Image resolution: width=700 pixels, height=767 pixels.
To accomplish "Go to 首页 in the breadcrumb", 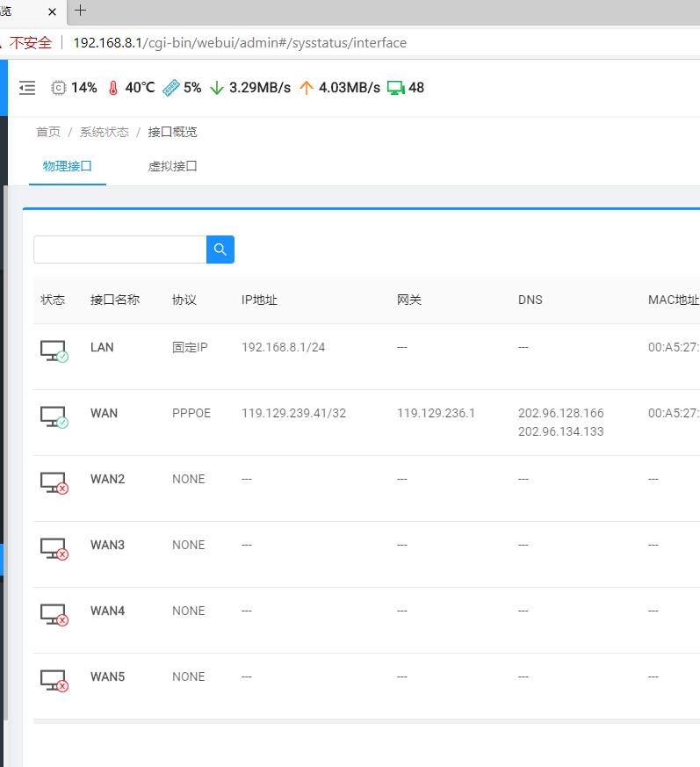I will [48, 132].
